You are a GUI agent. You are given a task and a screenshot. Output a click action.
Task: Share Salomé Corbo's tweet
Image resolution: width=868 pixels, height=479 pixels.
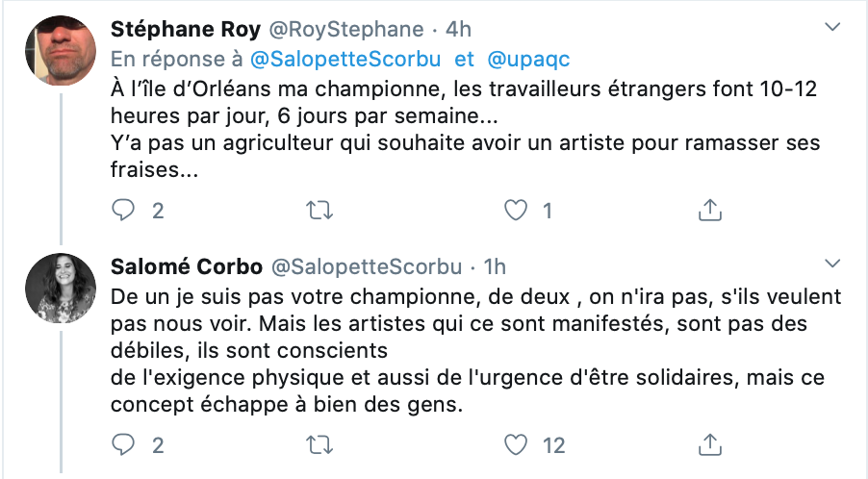(x=709, y=444)
